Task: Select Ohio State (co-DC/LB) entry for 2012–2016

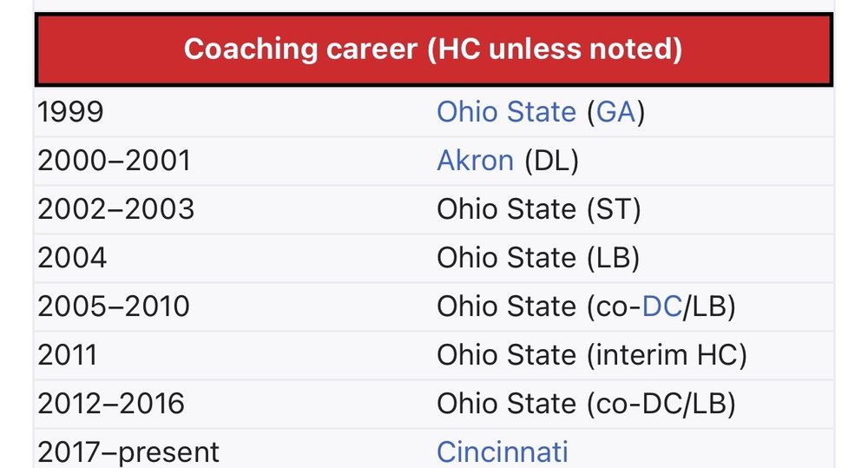Action: (x=587, y=404)
